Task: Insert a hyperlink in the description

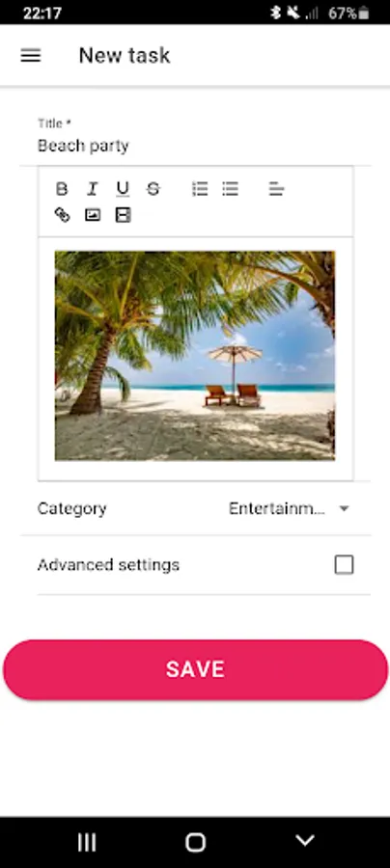Action: [62, 215]
